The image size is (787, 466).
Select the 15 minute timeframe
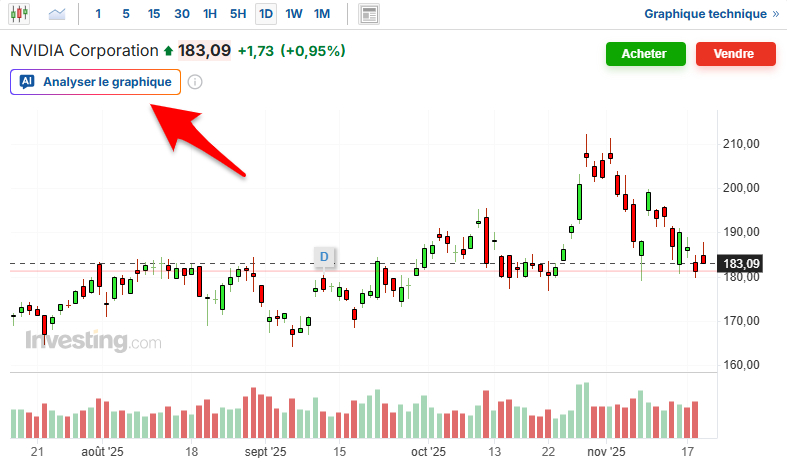point(153,14)
